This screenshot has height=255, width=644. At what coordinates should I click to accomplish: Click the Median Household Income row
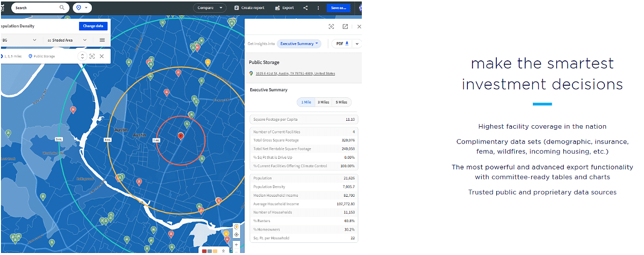[x=304, y=196]
